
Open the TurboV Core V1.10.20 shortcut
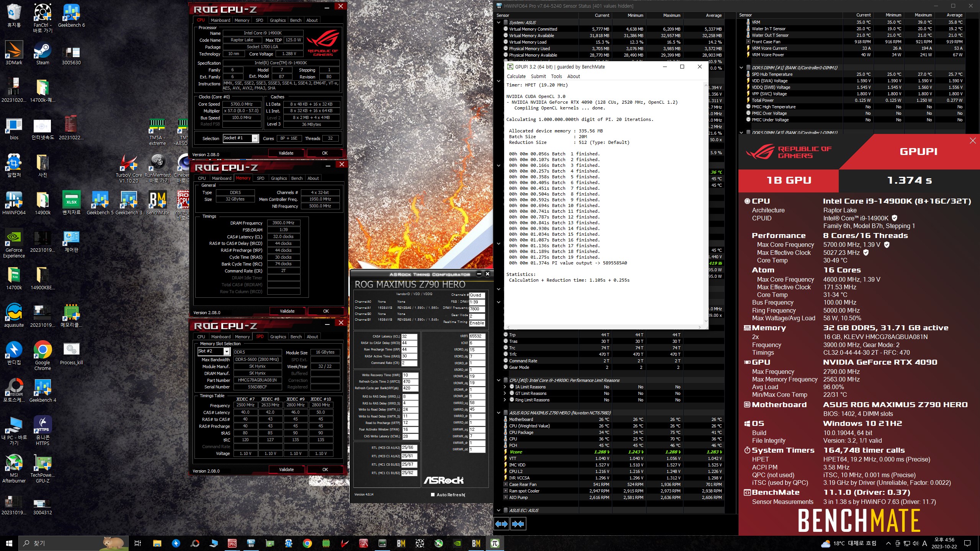(129, 168)
